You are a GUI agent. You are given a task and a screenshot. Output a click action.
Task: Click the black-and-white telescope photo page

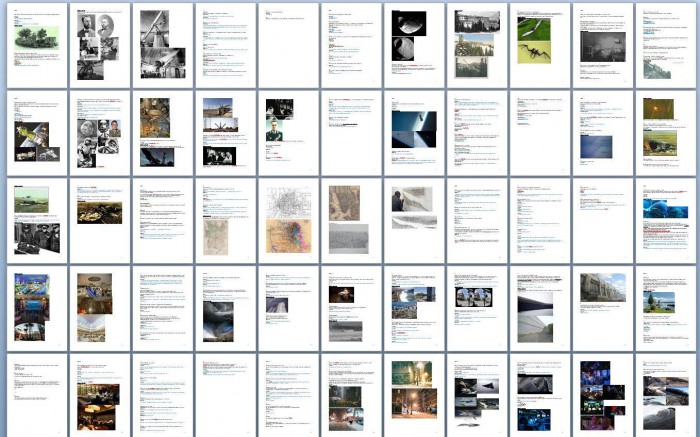click(161, 43)
